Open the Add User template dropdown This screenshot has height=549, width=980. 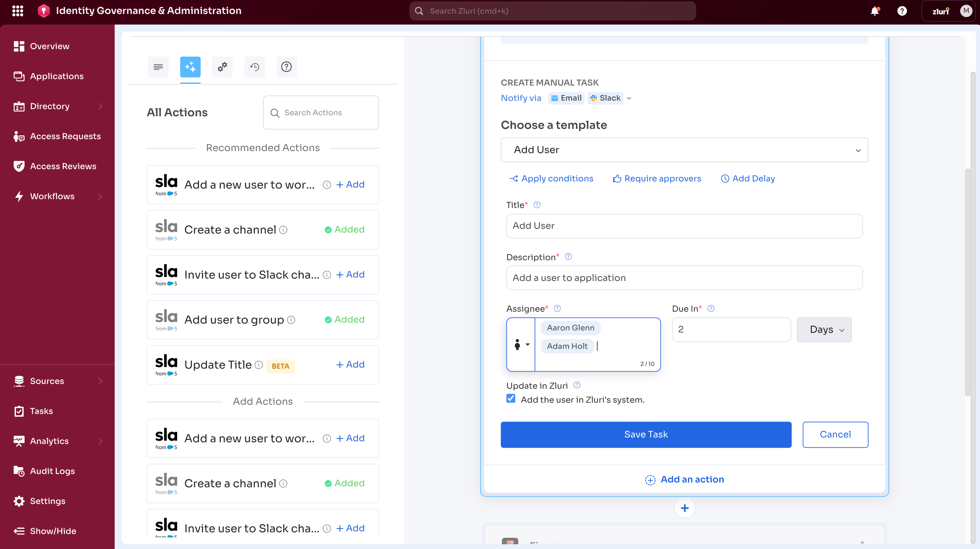pos(684,150)
